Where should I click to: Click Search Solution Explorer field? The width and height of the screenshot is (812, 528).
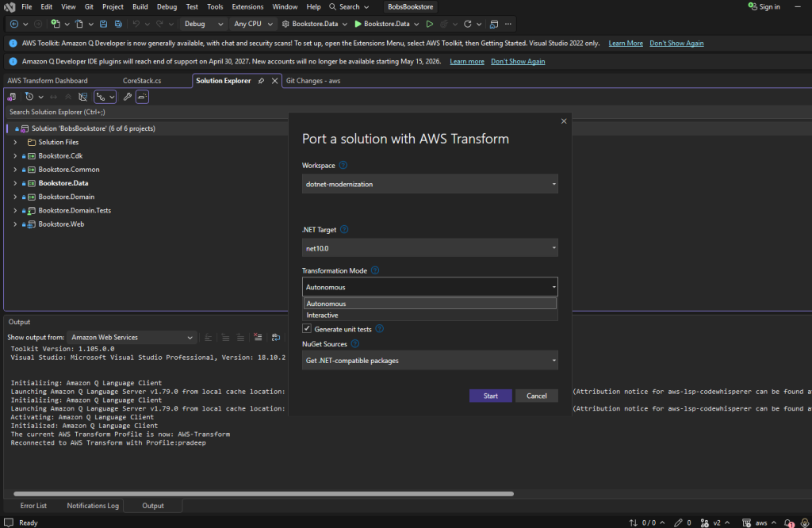pyautogui.click(x=146, y=112)
